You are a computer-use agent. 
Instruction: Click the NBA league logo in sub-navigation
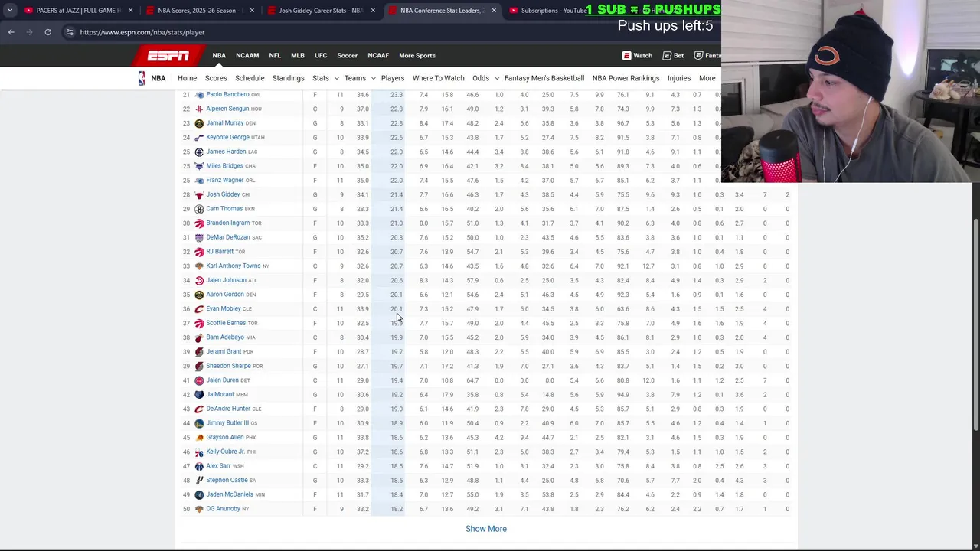[x=142, y=78]
